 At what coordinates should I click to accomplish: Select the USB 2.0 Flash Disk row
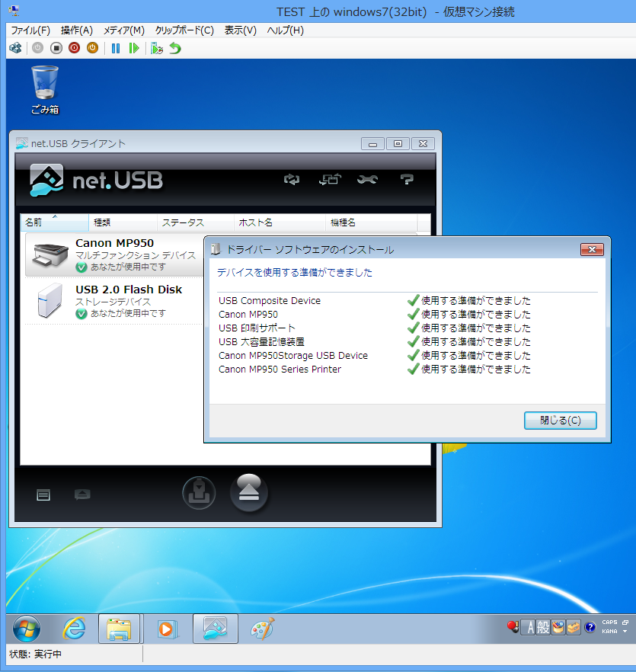(x=114, y=301)
